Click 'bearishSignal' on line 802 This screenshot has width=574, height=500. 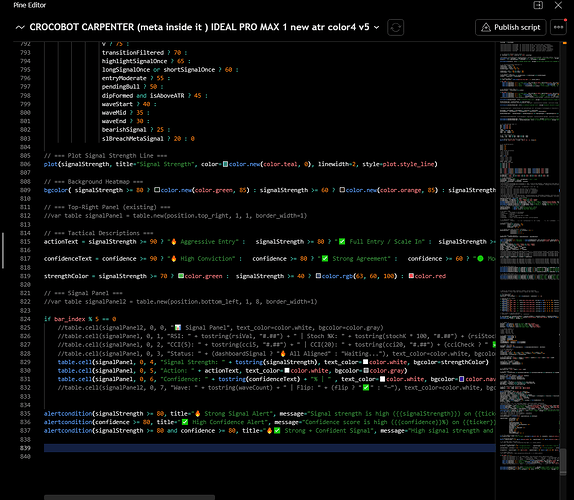point(124,130)
